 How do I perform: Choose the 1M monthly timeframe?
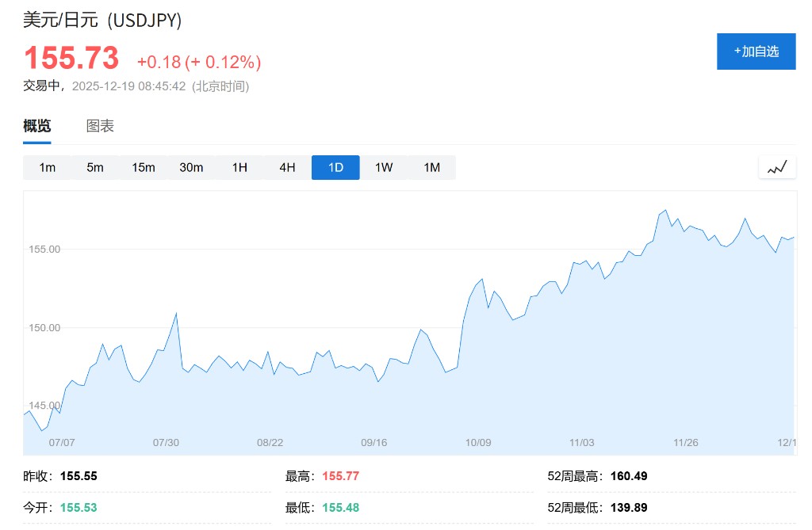431,167
